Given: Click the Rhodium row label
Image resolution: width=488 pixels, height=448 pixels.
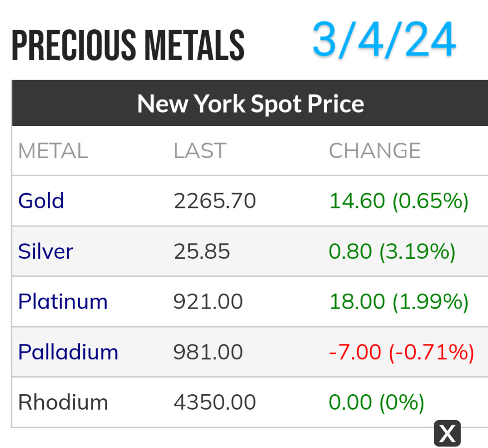Looking at the screenshot, I should [x=63, y=402].
